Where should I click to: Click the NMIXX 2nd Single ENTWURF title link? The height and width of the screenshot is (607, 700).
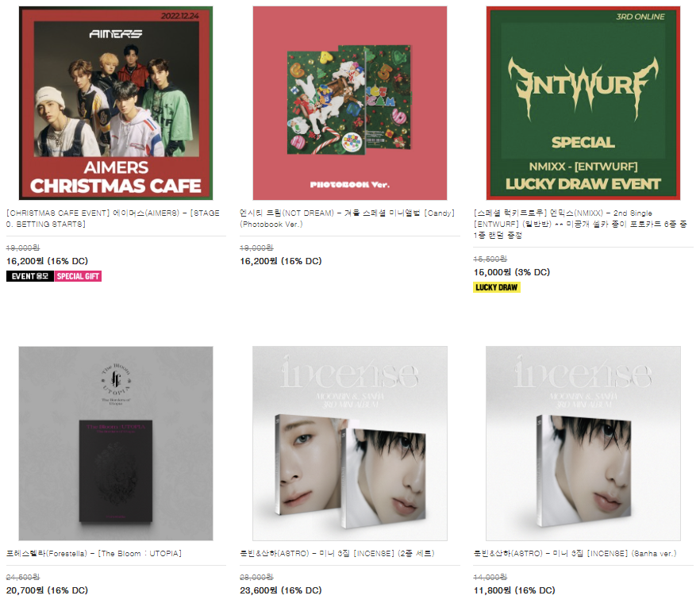pyautogui.click(x=580, y=224)
